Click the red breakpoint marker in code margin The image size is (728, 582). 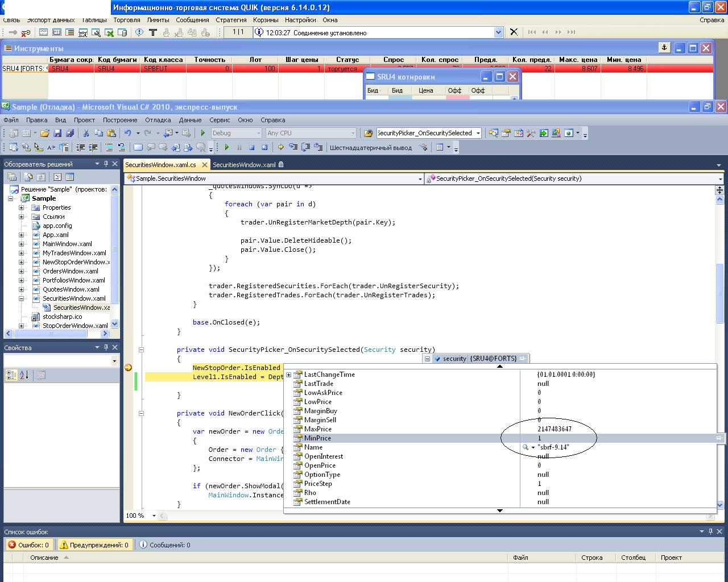coord(129,368)
